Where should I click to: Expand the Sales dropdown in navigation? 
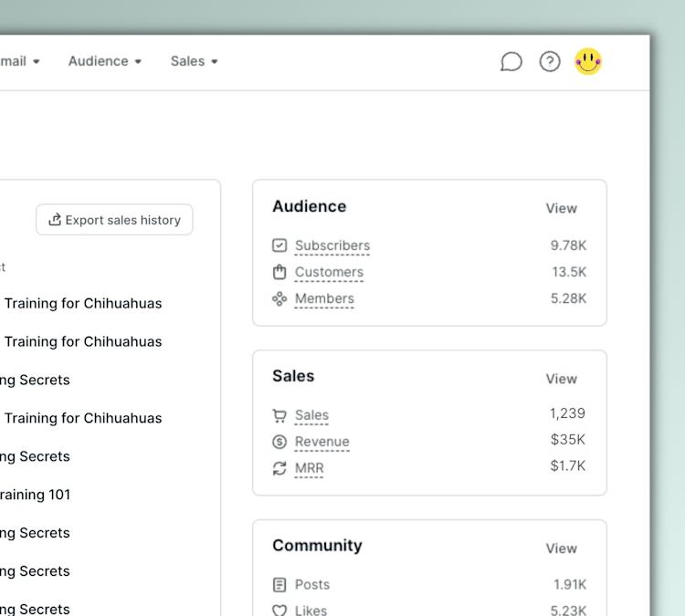194,61
